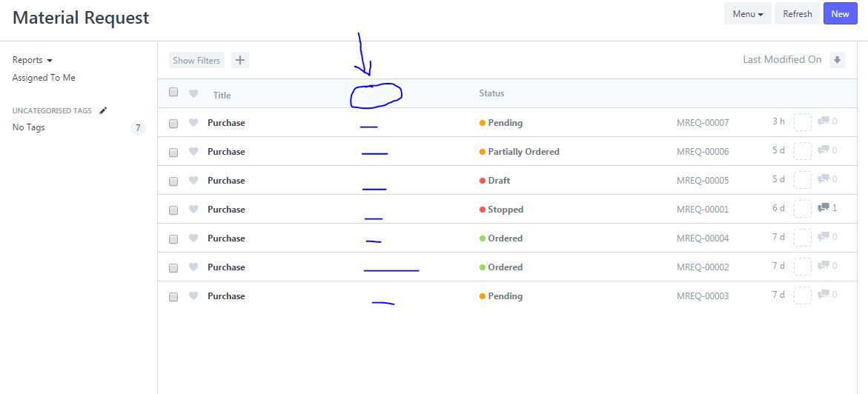Viewport: 868px width, 394px height.
Task: Click the sort direction arrow icon
Action: 837,60
